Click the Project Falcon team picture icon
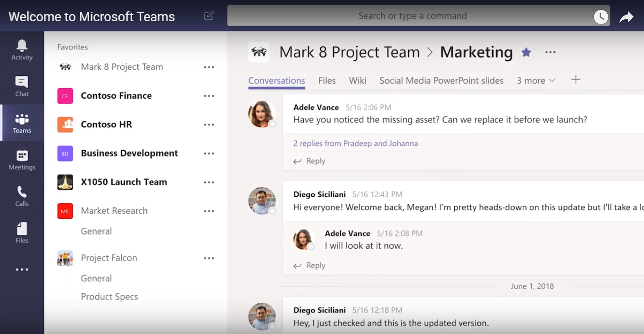This screenshot has height=334, width=644. click(65, 258)
